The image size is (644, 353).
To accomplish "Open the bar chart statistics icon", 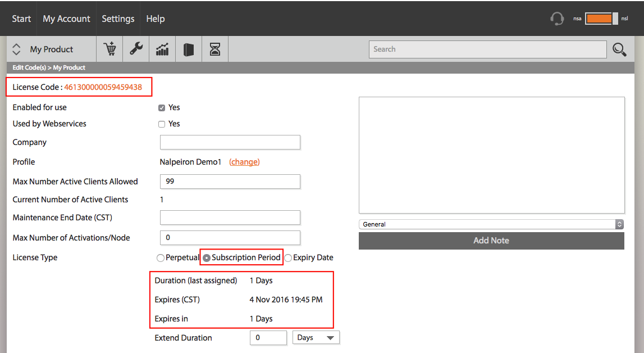I will pos(162,49).
